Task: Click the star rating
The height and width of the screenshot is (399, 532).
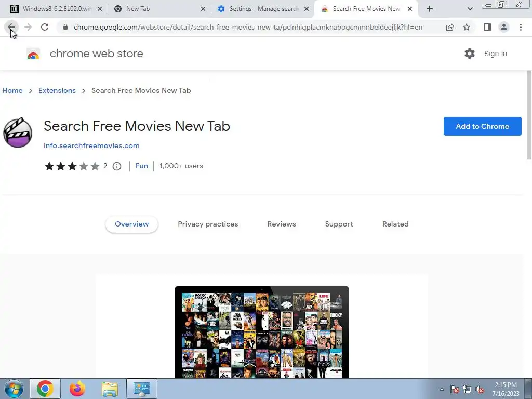Action: pyautogui.click(x=72, y=166)
